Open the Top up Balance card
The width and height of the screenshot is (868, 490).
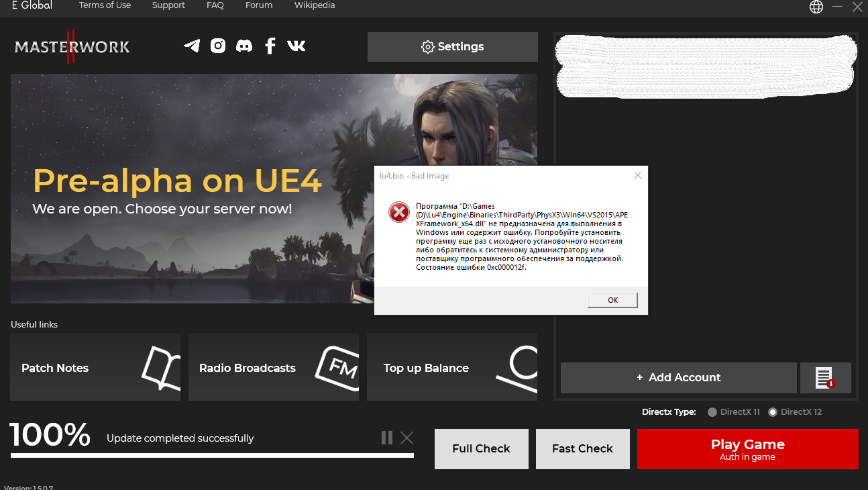point(452,367)
